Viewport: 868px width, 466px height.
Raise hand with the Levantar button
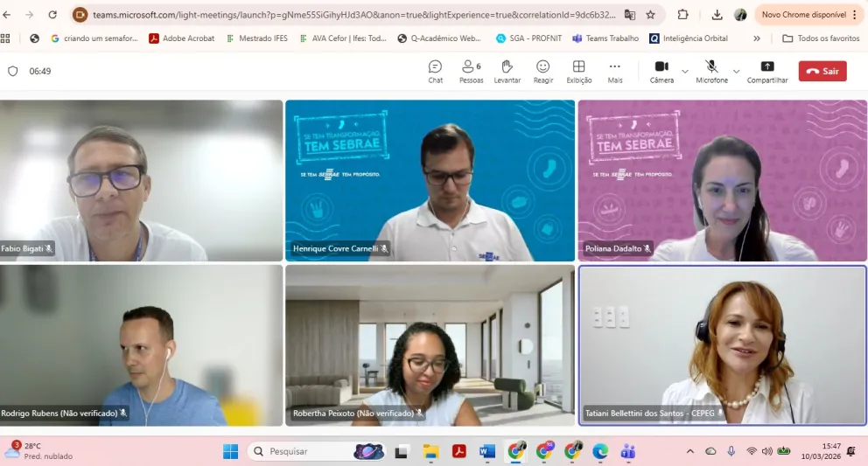pos(507,71)
